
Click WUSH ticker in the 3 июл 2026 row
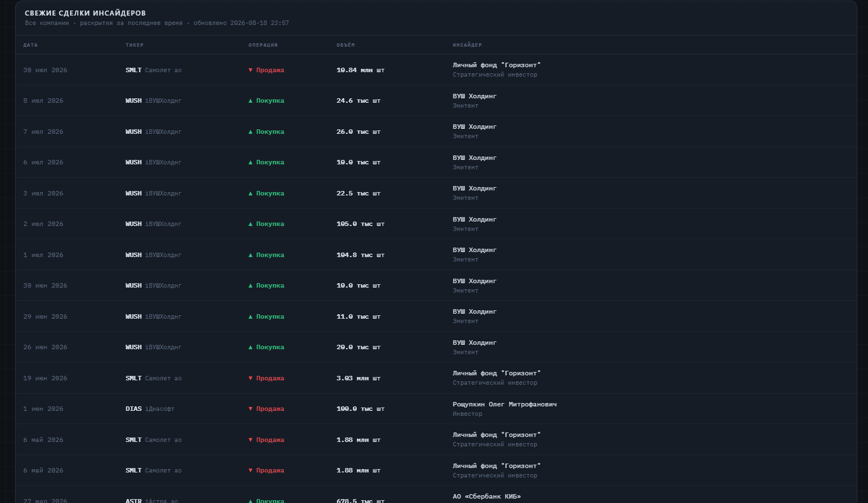pyautogui.click(x=133, y=193)
